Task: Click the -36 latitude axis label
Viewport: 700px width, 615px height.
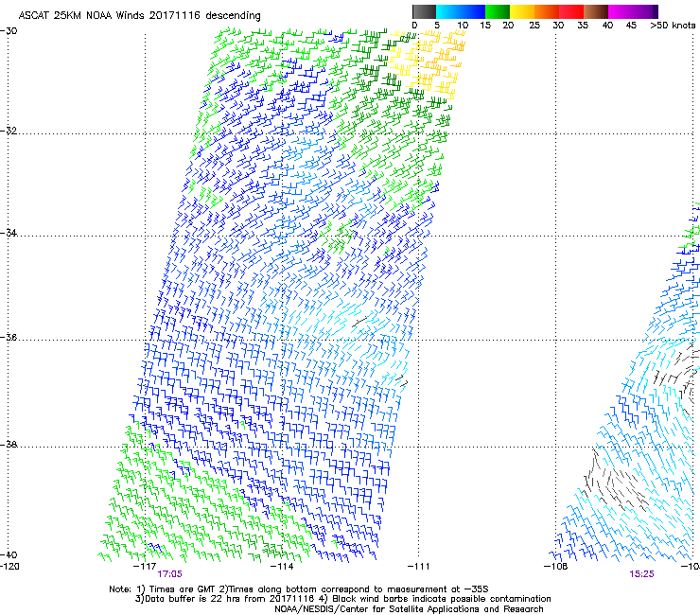Action: [x=9, y=337]
